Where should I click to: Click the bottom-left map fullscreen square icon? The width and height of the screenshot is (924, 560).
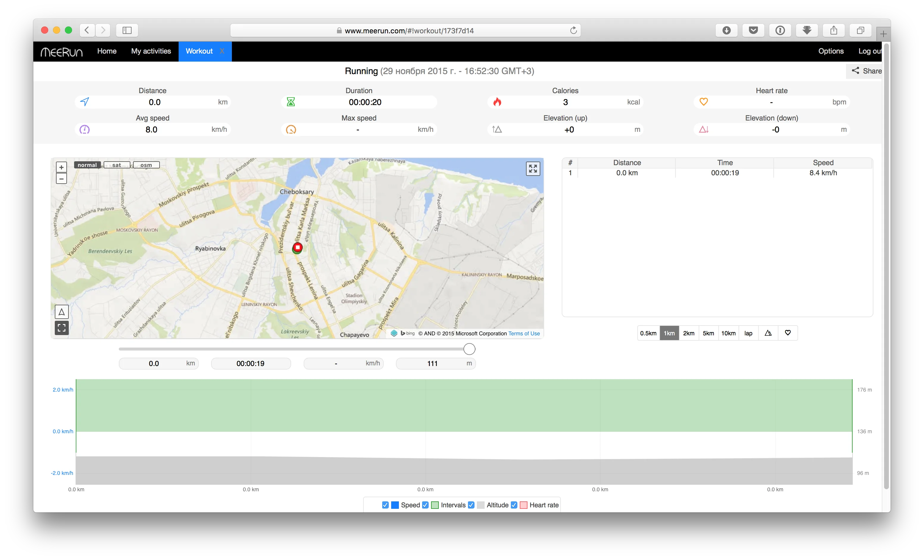62,328
